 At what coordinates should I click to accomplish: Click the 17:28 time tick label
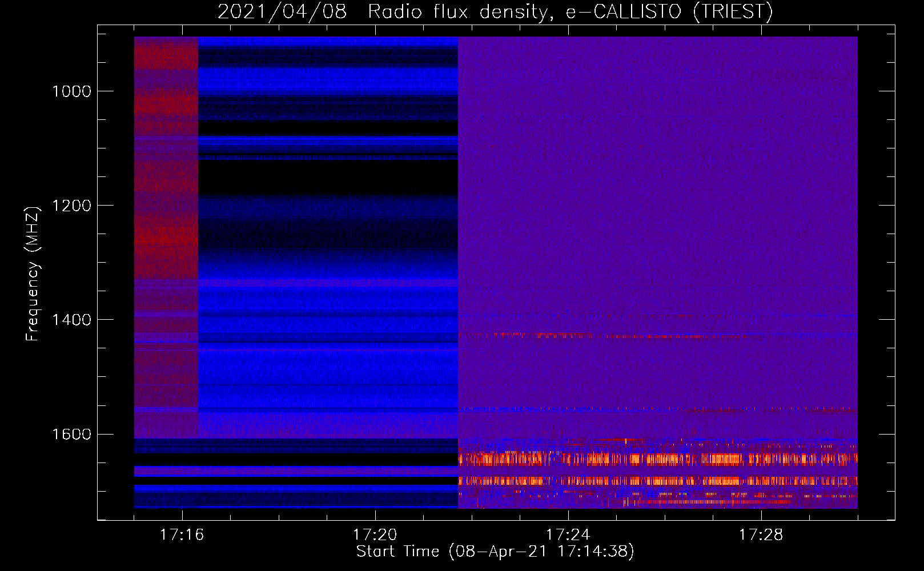pyautogui.click(x=761, y=534)
